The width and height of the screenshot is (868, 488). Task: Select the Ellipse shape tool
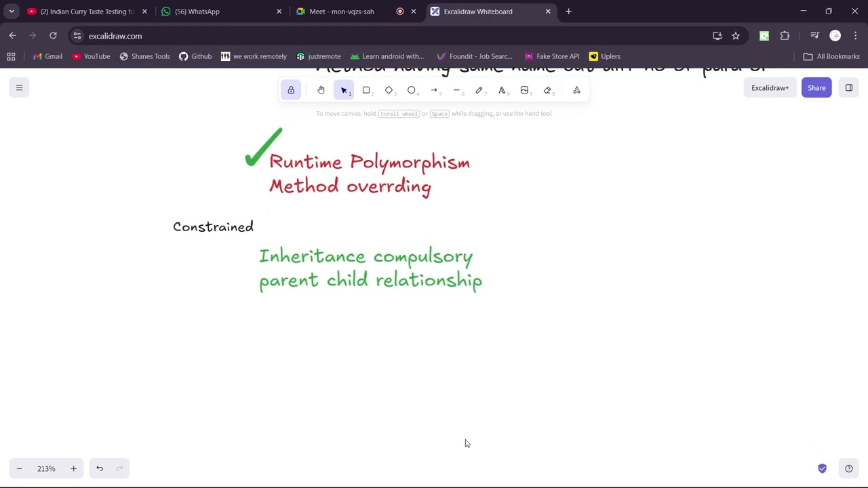click(x=412, y=90)
